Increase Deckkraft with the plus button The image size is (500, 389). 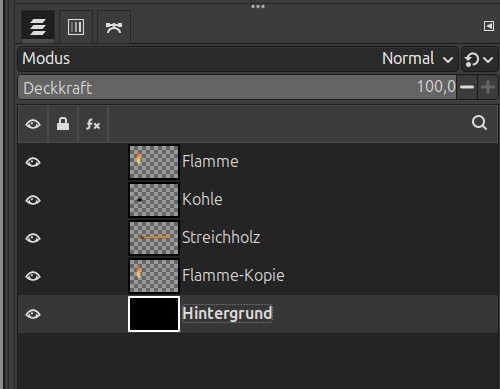[488, 87]
